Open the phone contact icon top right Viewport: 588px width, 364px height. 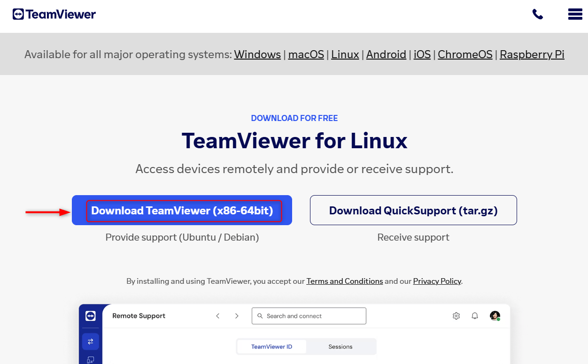coord(537,14)
